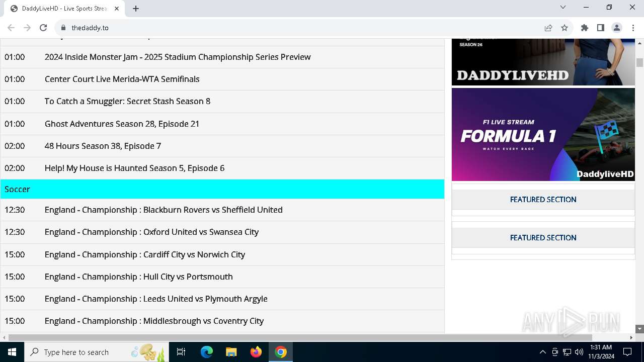Image resolution: width=644 pixels, height=362 pixels.
Task: Open the volume tray icon
Action: [579, 352]
